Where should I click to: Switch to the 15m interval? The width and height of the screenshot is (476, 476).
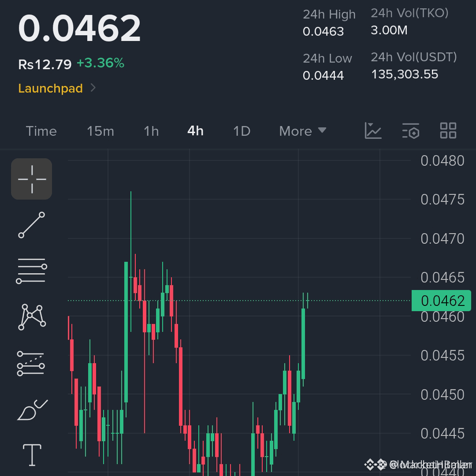tap(100, 131)
